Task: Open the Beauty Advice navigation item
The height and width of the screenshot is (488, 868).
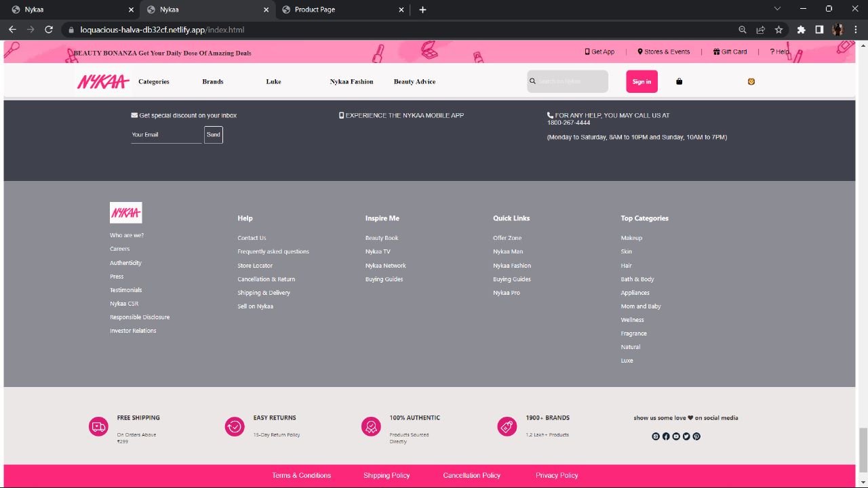Action: point(415,81)
